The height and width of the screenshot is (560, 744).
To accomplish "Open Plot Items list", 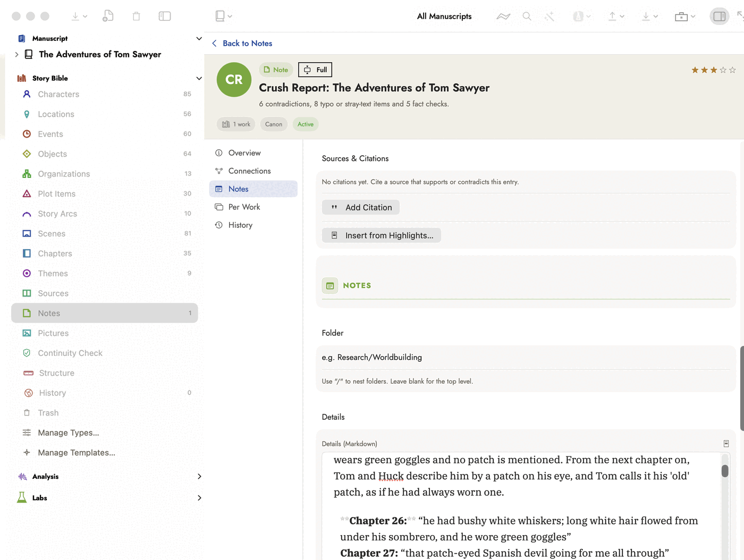I will (104, 194).
